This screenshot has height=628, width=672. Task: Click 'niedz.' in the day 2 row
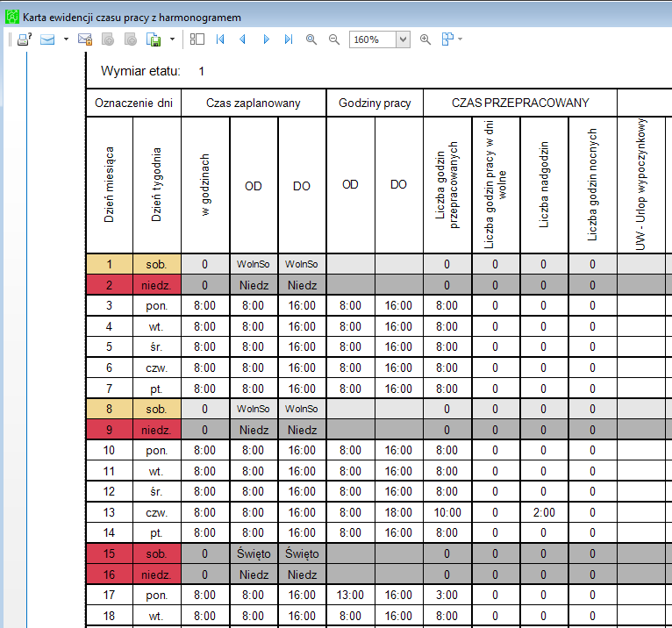[156, 285]
